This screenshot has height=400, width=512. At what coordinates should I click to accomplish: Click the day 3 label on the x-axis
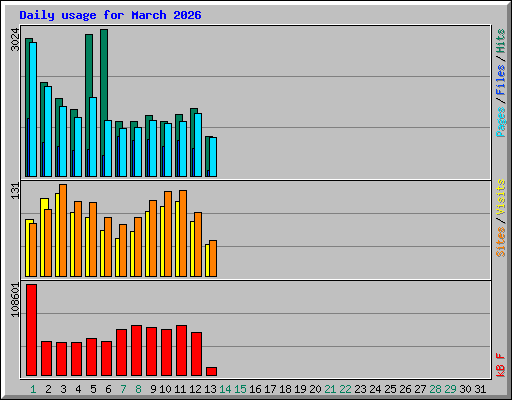pyautogui.click(x=63, y=389)
